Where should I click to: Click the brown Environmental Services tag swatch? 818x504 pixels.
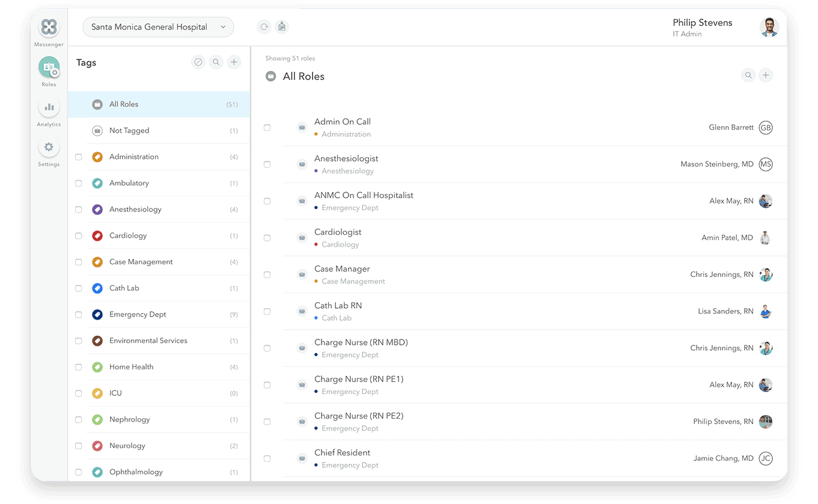(97, 341)
